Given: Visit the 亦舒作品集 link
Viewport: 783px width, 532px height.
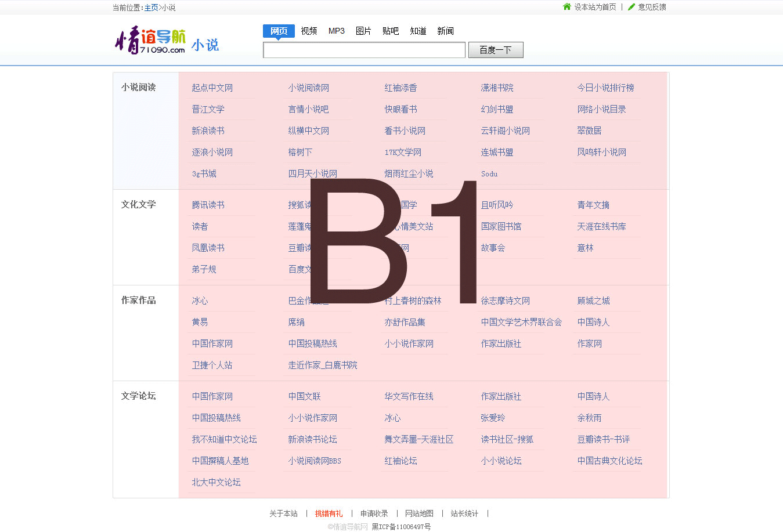Looking at the screenshot, I should tap(405, 322).
